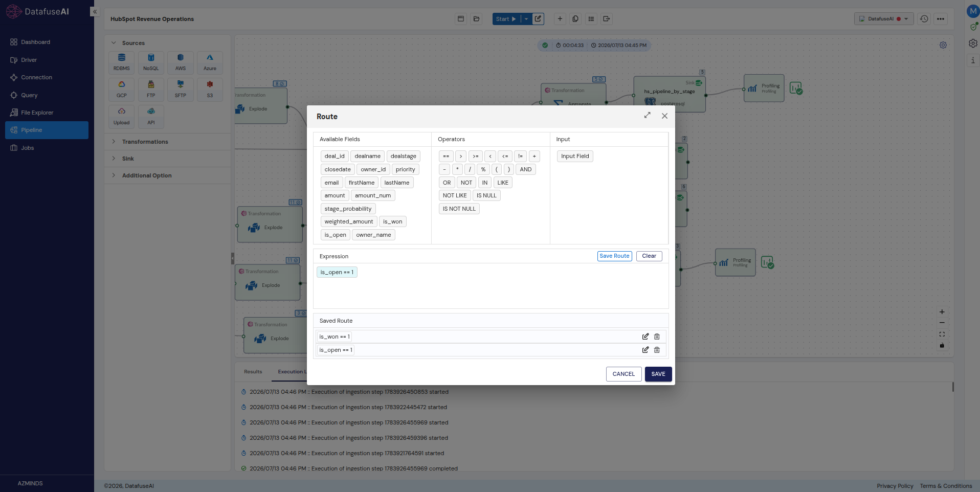Image resolution: width=980 pixels, height=492 pixels.
Task: Toggle the canvas lock icon
Action: click(x=942, y=346)
